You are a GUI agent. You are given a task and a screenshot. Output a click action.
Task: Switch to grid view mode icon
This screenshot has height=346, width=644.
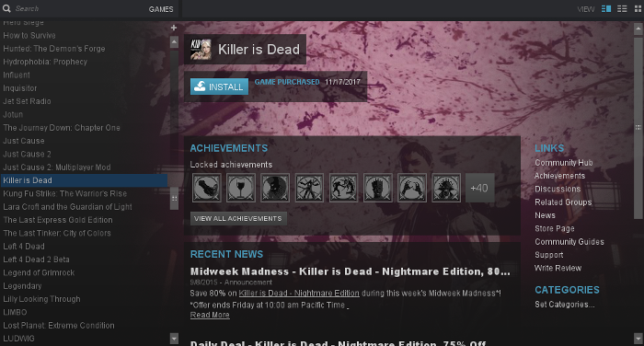[638, 8]
